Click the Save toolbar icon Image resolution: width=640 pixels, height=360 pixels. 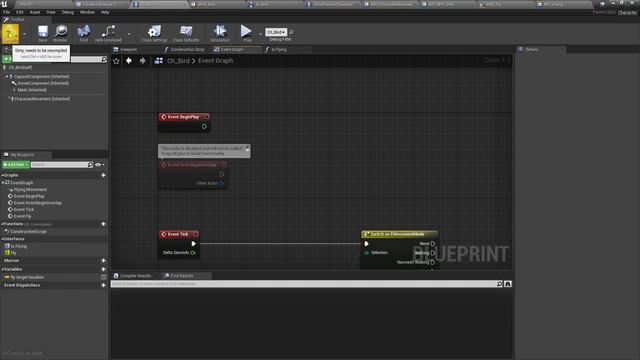42,33
